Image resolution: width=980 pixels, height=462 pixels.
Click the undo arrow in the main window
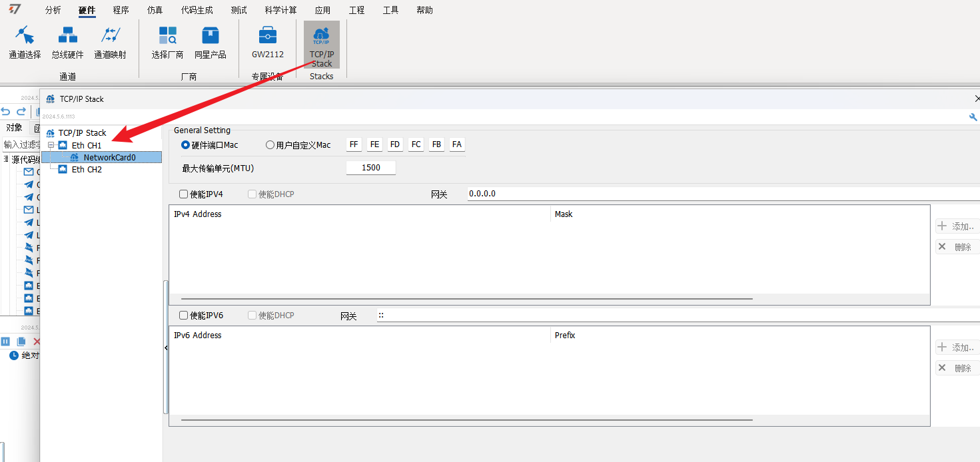5,111
